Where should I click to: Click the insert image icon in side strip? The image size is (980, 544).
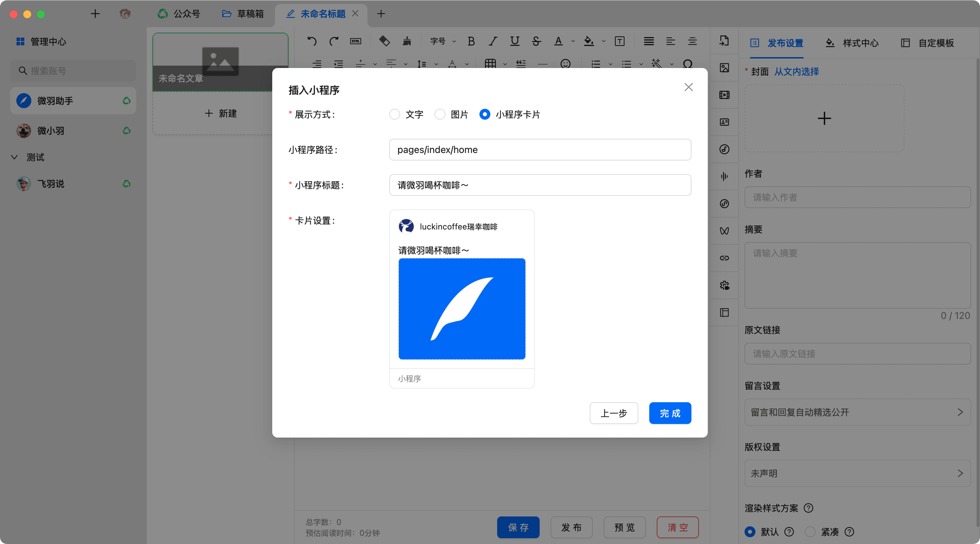click(x=724, y=68)
